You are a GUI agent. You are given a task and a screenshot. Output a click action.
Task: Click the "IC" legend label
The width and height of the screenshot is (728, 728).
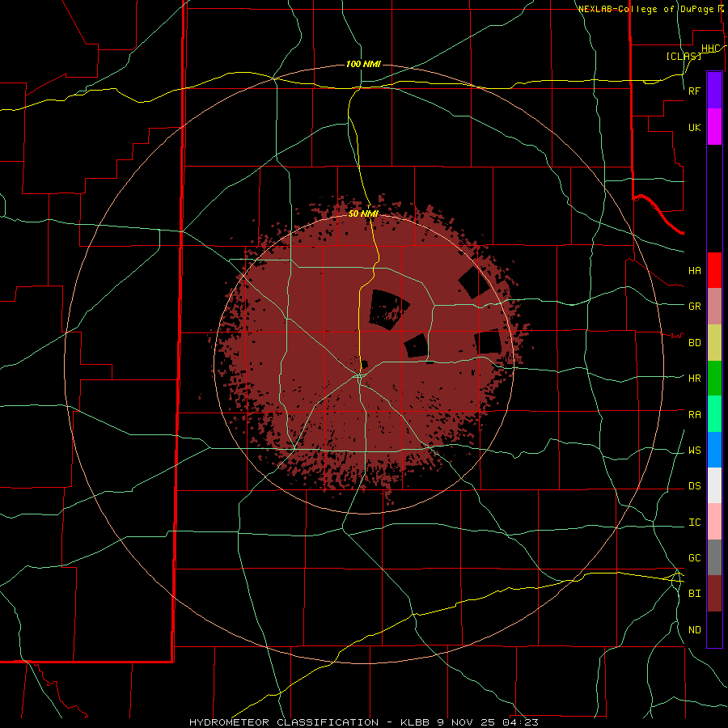[694, 523]
